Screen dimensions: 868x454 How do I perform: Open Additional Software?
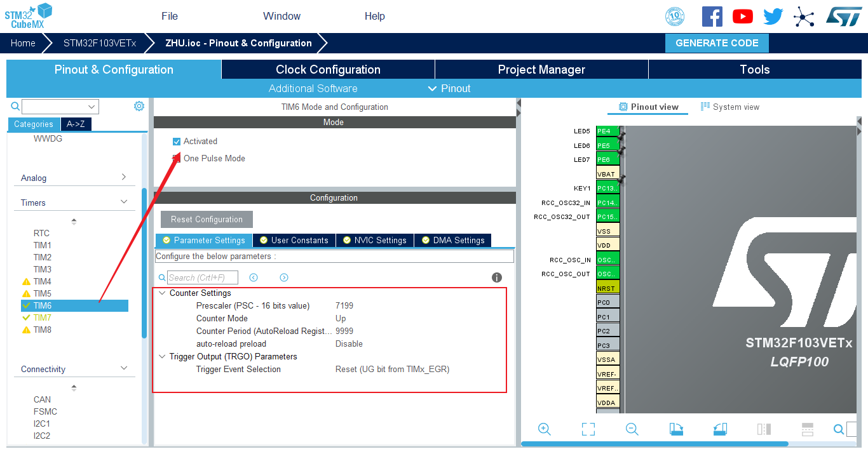pos(313,88)
